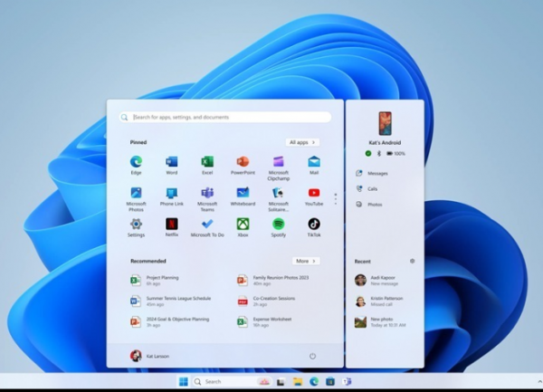Open the Phone Link app
The image size is (543, 392).
[x=172, y=196]
